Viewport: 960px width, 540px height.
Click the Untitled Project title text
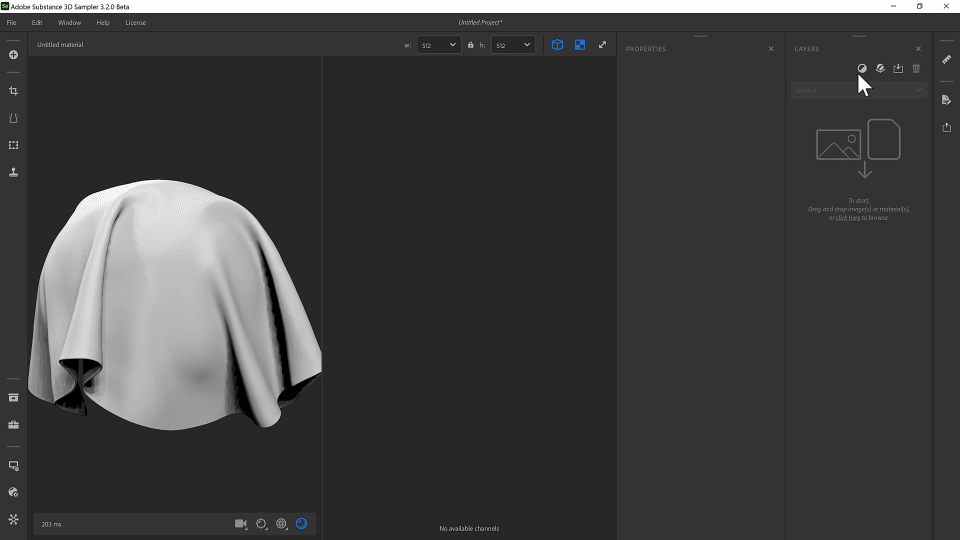480,23
